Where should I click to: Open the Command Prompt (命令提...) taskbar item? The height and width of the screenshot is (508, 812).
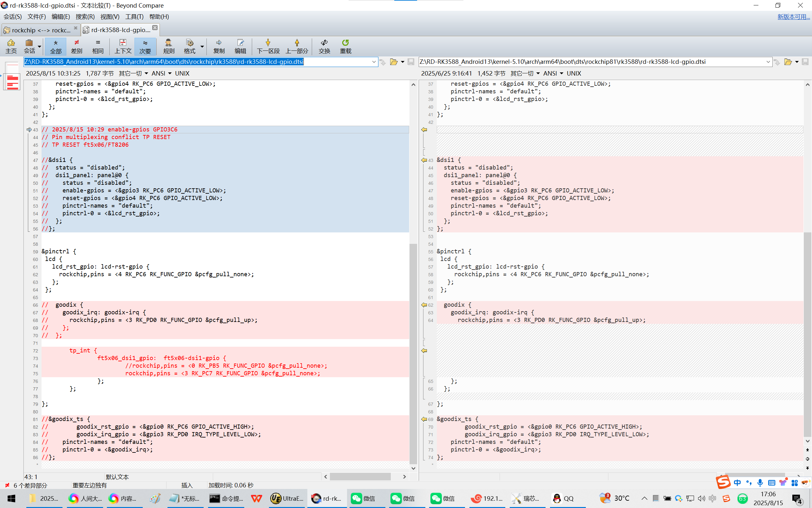(226, 498)
